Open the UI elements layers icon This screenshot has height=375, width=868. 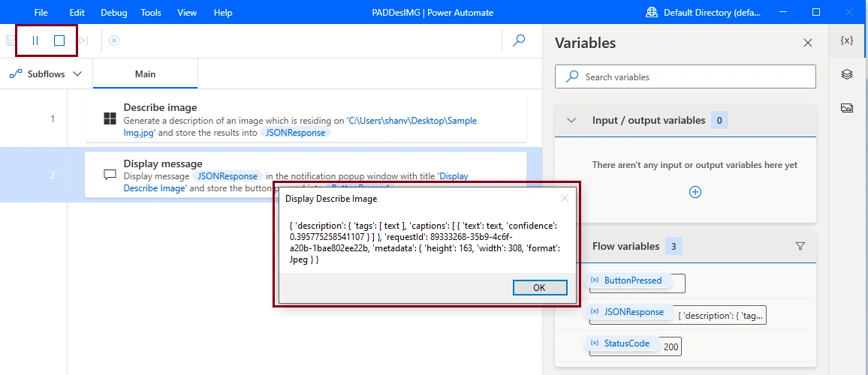click(x=846, y=74)
